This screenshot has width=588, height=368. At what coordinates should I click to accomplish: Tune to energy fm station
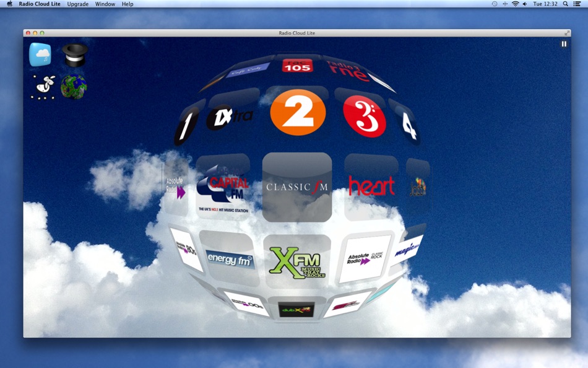pyautogui.click(x=230, y=260)
